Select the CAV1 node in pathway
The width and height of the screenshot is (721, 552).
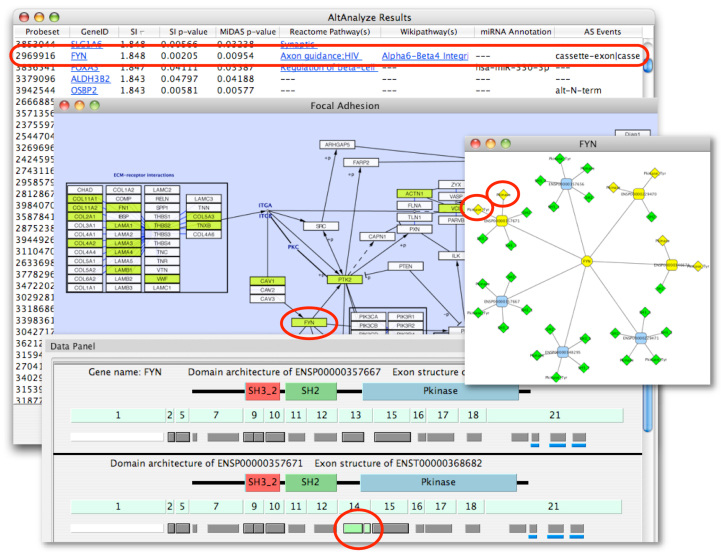click(x=266, y=281)
